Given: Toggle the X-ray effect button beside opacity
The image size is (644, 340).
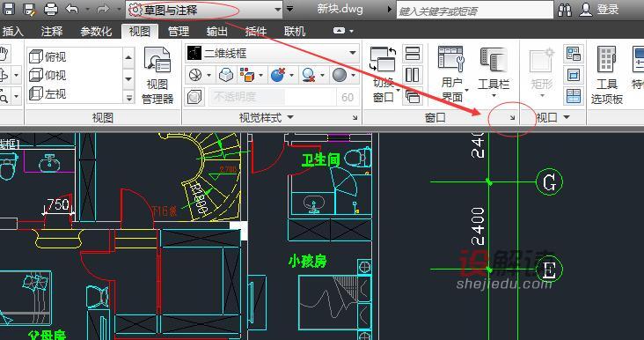Looking at the screenshot, I should pyautogui.click(x=194, y=97).
